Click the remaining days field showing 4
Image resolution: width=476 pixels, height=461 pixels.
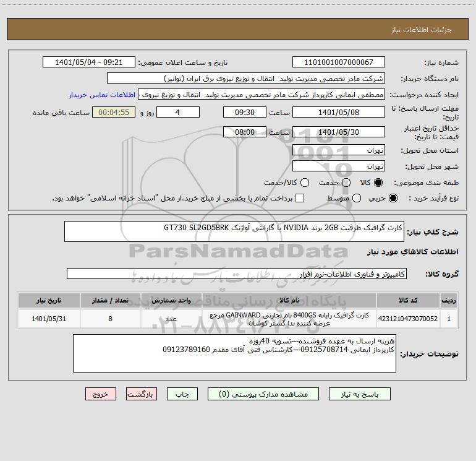click(x=178, y=112)
